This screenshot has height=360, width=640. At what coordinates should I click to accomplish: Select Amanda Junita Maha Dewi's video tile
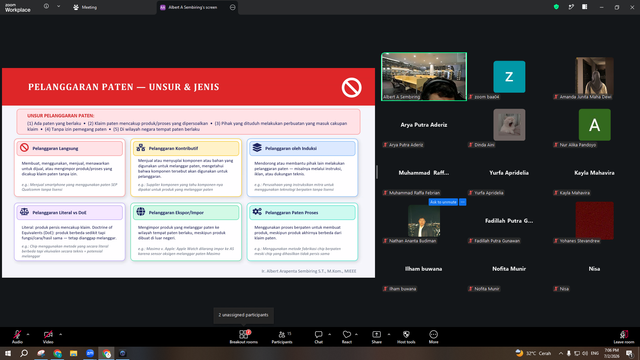594,76
